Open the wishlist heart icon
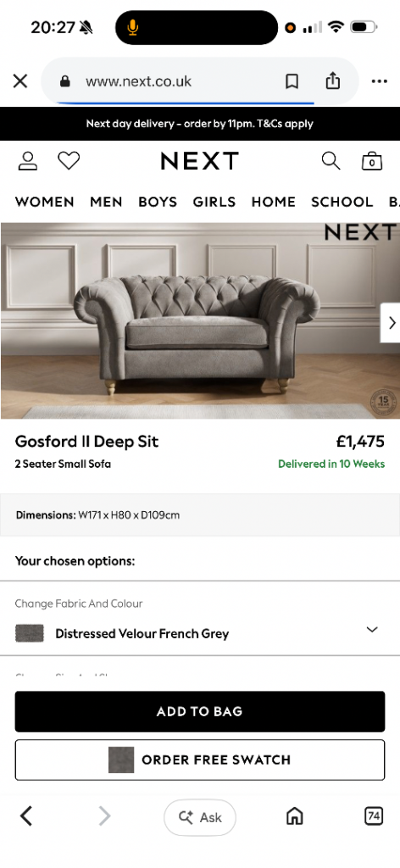The width and height of the screenshot is (400, 868). 69,161
